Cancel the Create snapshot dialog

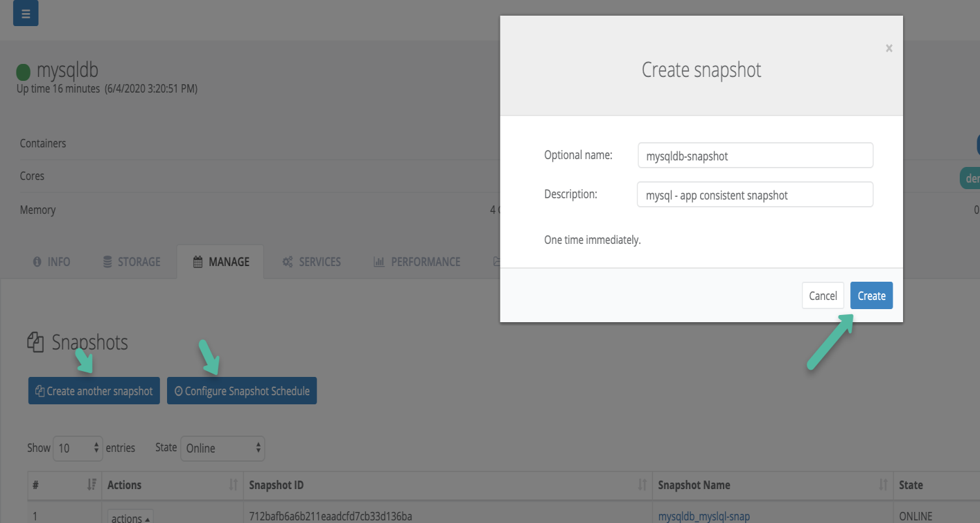pos(823,295)
